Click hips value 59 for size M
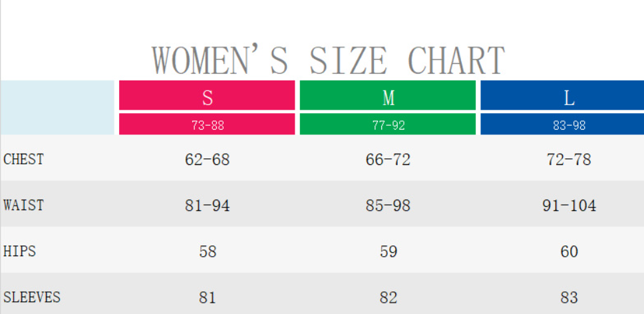Screen dimensions: 644x314 pos(388,251)
